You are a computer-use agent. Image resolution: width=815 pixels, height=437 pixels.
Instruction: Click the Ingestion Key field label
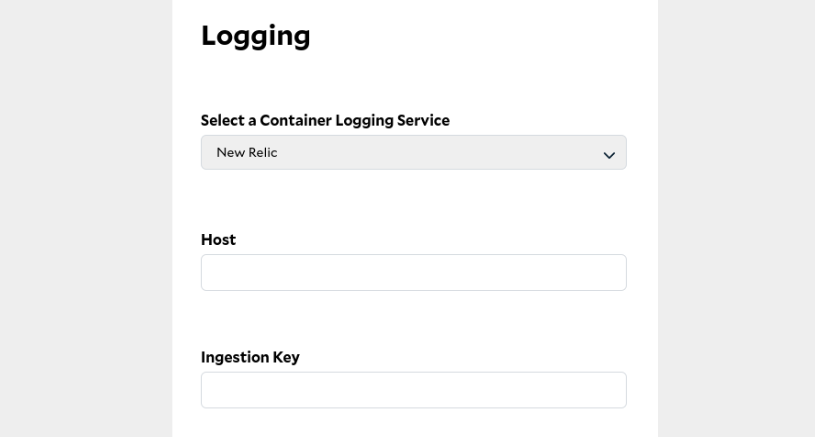[x=250, y=357]
